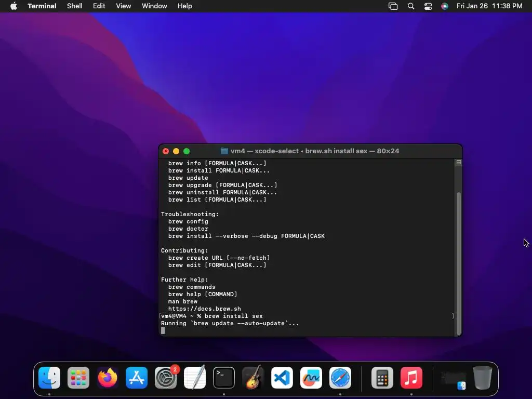
Task: Open Finder from the Dock
Action: point(49,378)
